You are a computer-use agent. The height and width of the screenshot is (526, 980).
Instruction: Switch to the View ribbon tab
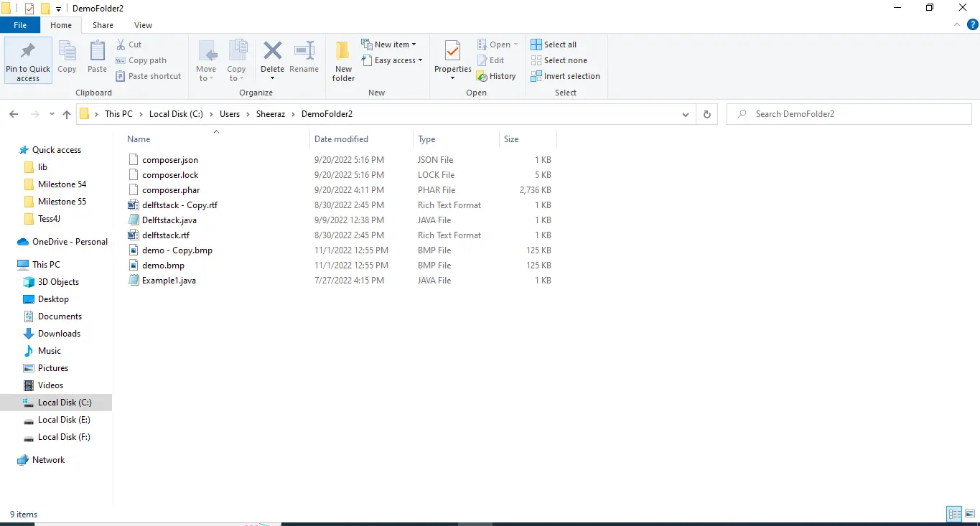(x=143, y=25)
